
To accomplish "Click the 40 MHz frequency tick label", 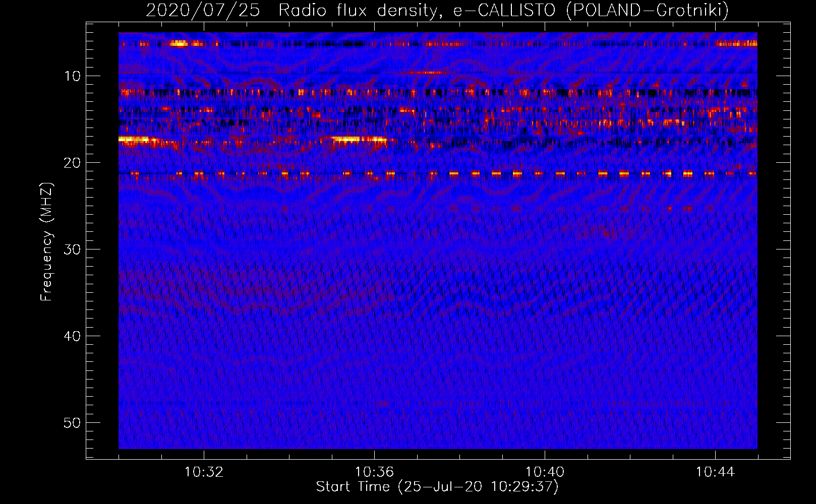I will [73, 336].
